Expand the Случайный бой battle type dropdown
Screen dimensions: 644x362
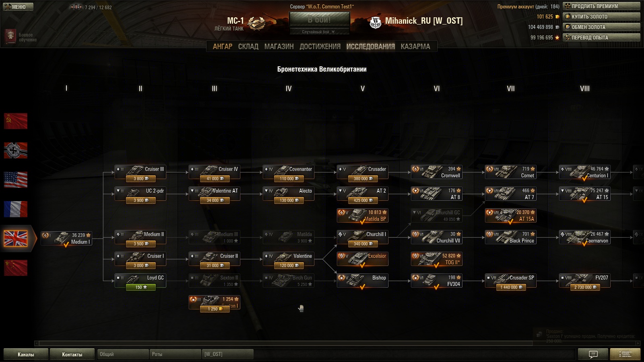coord(320,32)
